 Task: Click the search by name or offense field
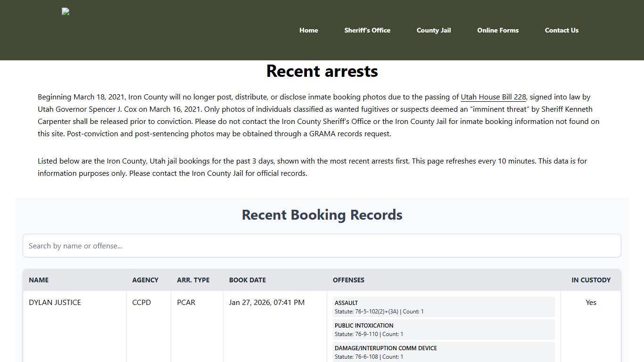322,246
